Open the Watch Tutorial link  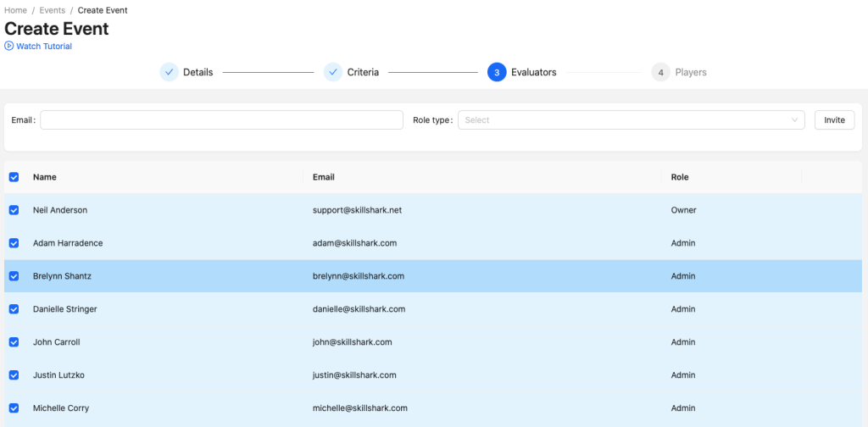click(44, 47)
